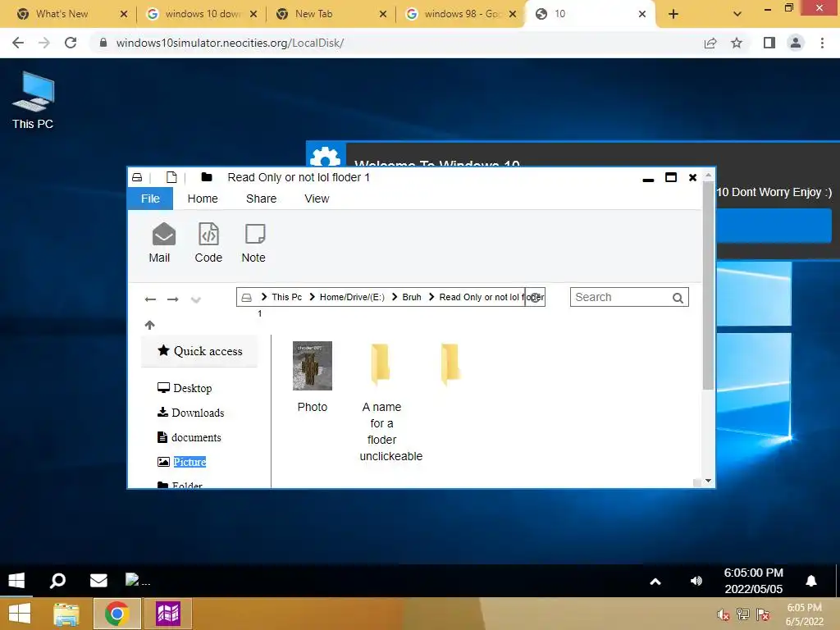Select the File tab in the explorer
The image size is (840, 630).
(150, 199)
